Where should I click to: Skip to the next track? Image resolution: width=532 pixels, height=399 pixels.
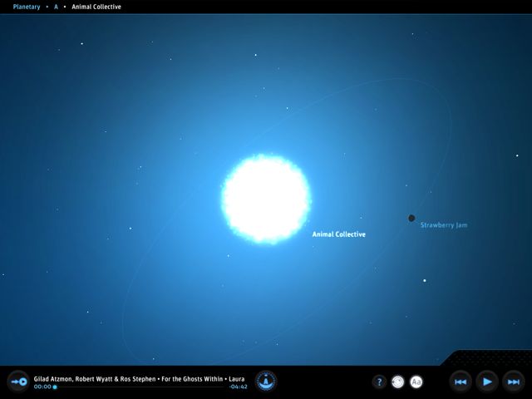pyautogui.click(x=514, y=382)
